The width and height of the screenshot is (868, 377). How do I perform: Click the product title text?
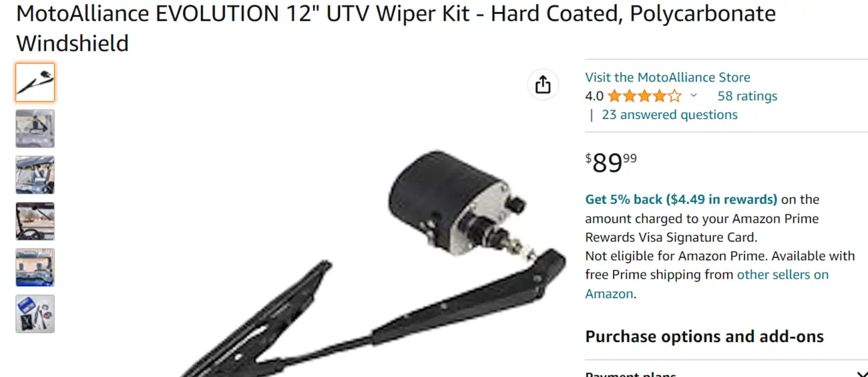(x=396, y=28)
